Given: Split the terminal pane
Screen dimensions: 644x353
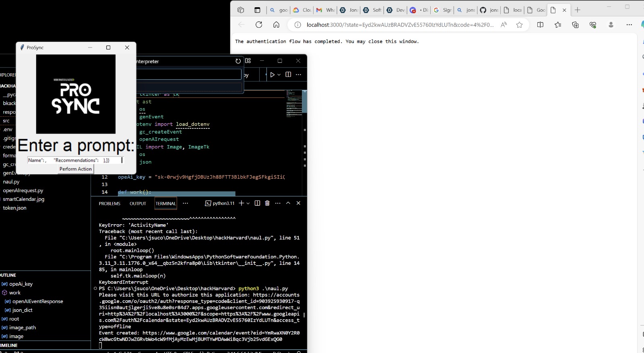Looking at the screenshot, I should click(257, 203).
